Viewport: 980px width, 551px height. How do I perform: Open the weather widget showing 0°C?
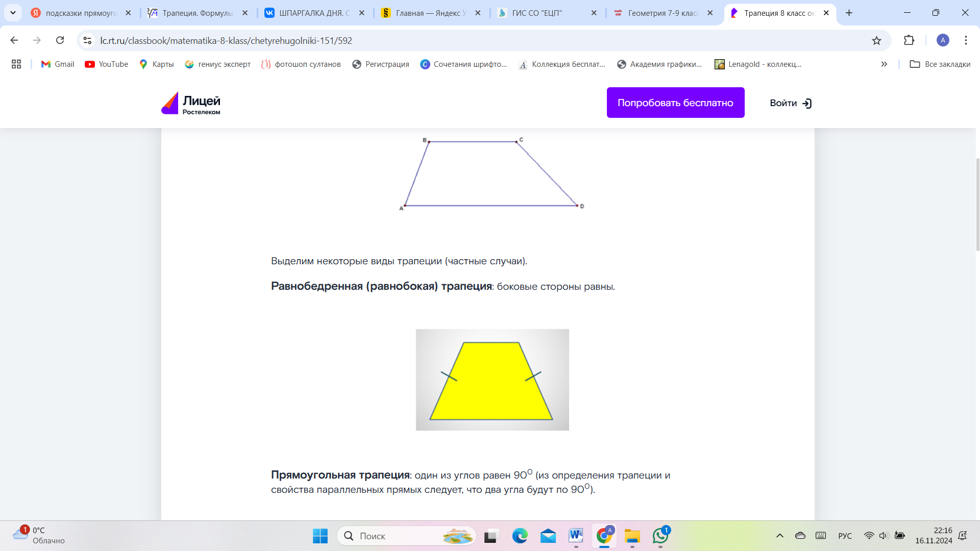(x=39, y=535)
